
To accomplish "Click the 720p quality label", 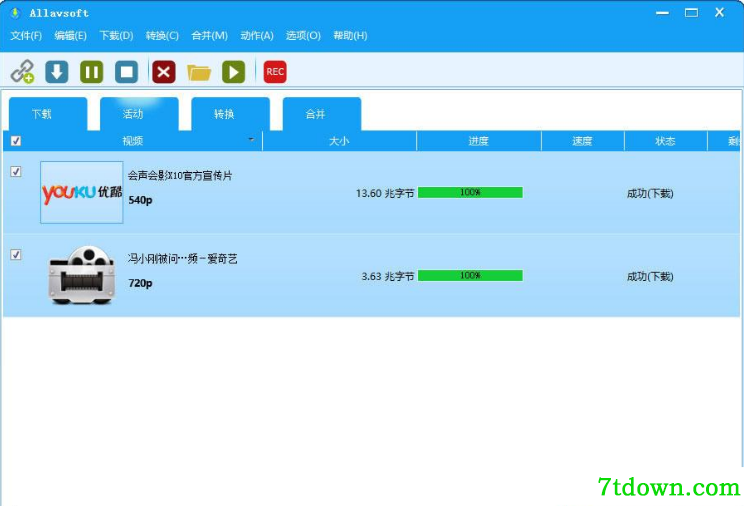I will (140, 283).
